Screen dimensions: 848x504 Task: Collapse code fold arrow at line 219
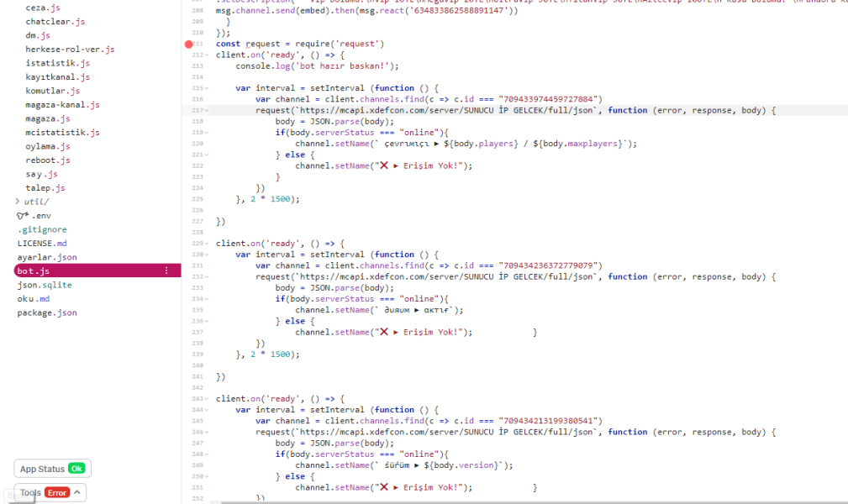pos(207,133)
